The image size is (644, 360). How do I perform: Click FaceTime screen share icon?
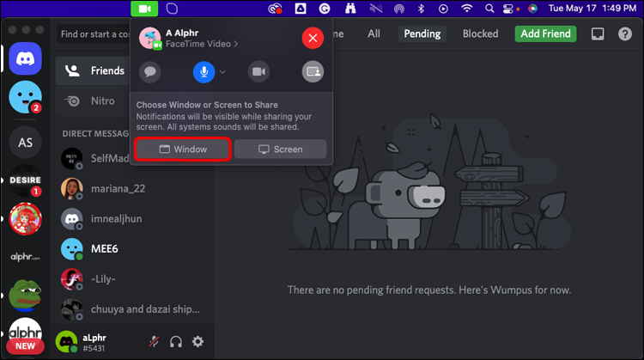[313, 72]
